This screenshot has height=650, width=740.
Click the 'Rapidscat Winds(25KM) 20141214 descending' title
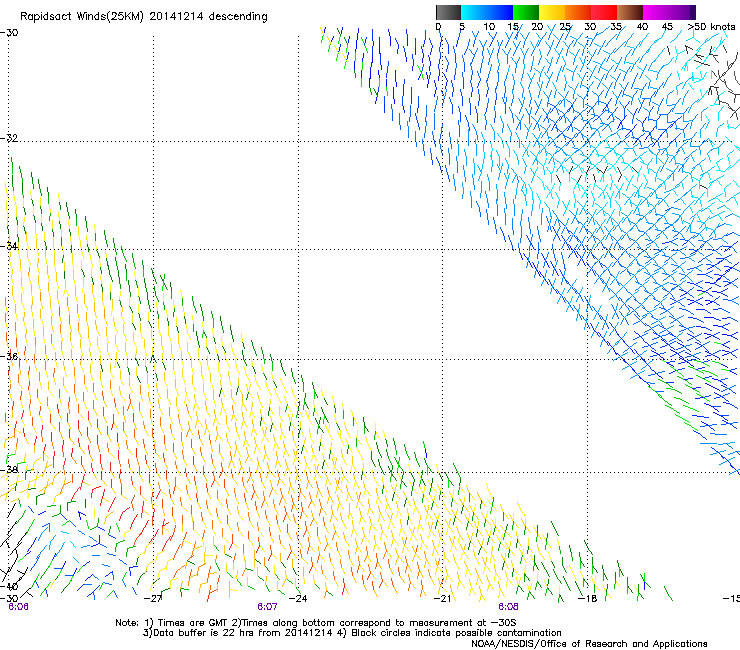143,17
